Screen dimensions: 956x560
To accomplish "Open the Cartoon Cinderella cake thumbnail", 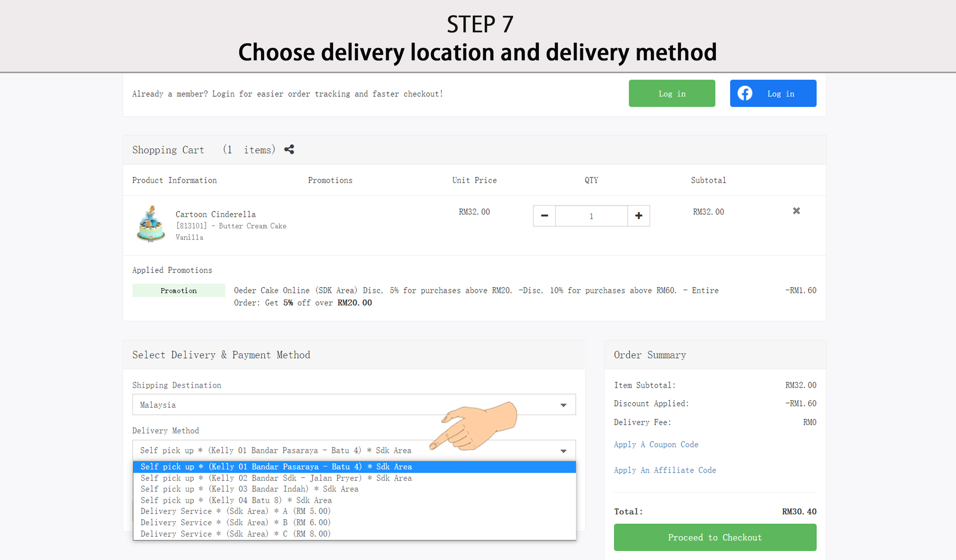I will pos(150,224).
